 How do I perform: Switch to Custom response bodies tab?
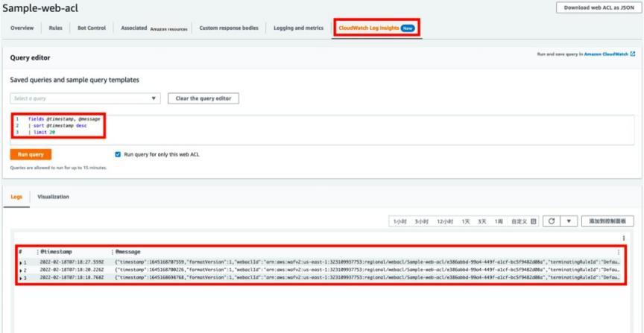pyautogui.click(x=229, y=28)
